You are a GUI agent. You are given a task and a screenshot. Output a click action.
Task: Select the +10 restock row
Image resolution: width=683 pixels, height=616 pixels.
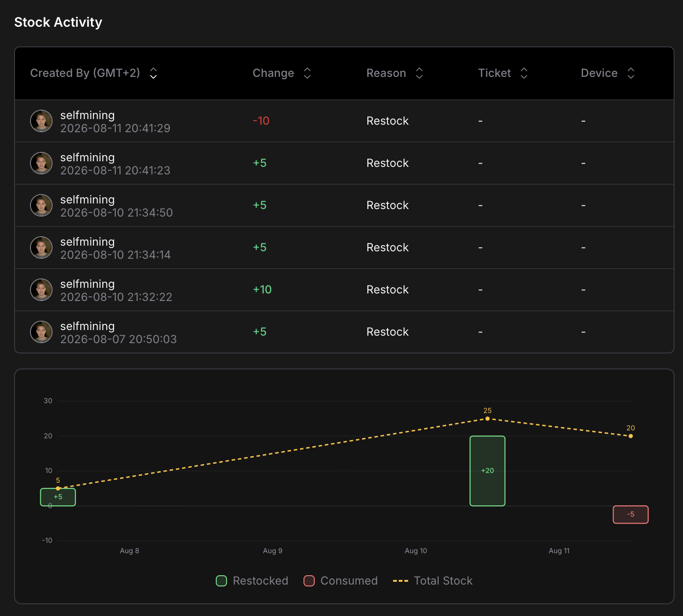tap(344, 290)
